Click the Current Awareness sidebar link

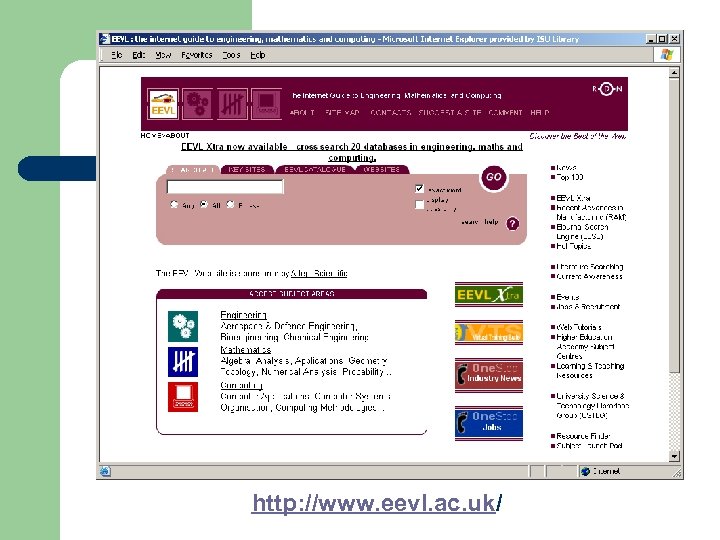point(589,276)
